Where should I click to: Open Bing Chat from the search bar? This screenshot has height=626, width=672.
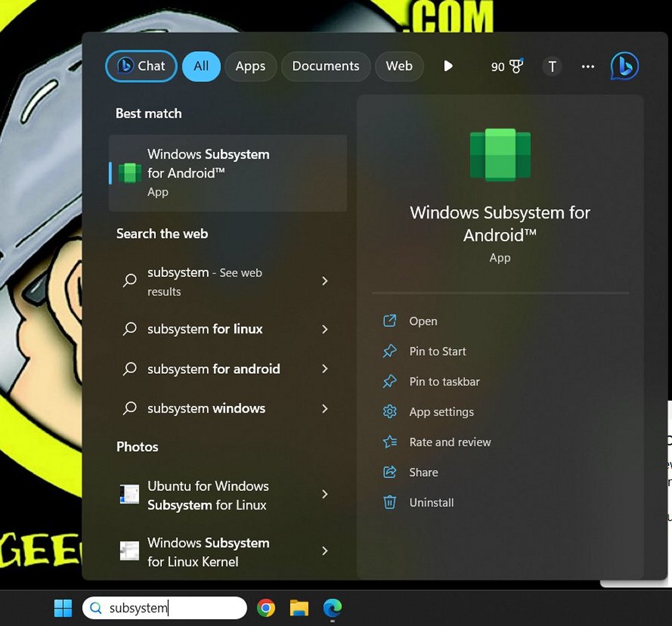140,66
